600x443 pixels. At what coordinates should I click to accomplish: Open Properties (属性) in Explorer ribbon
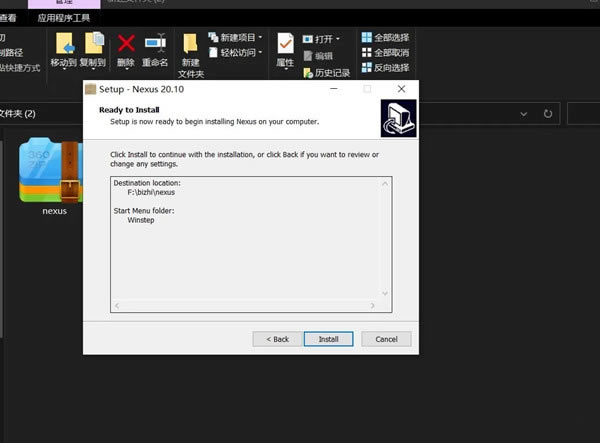click(285, 50)
